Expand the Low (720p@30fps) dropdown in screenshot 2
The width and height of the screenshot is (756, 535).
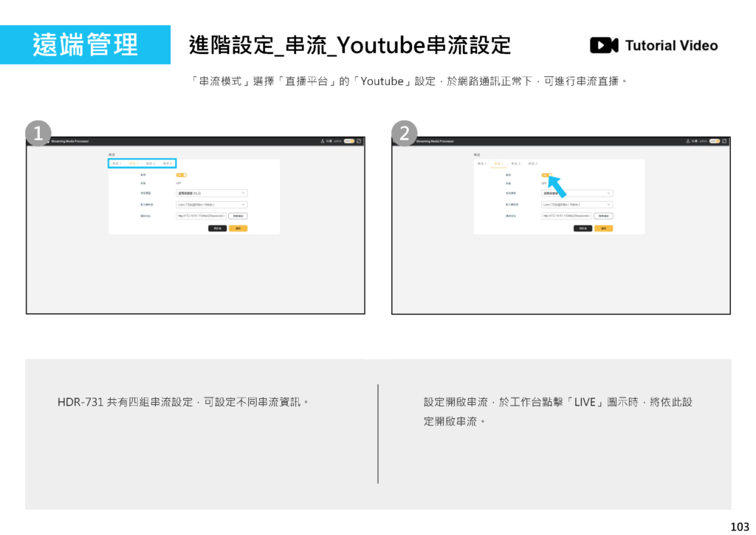[x=577, y=204]
